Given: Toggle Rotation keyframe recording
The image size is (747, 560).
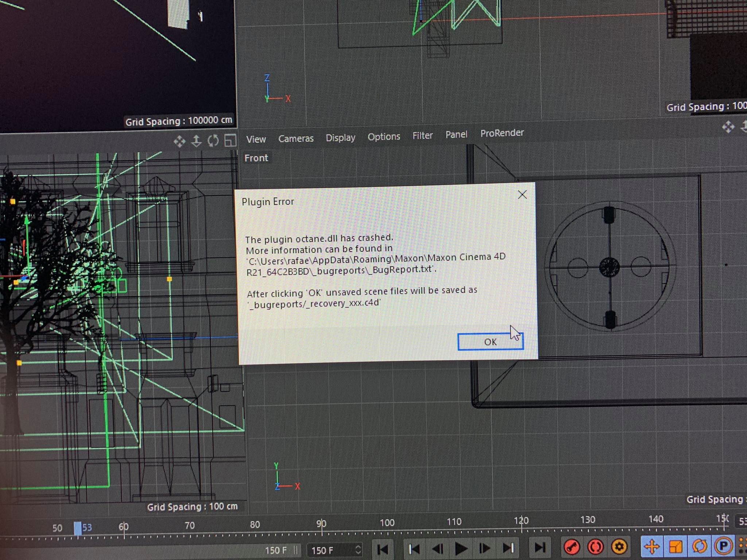Looking at the screenshot, I should [699, 546].
